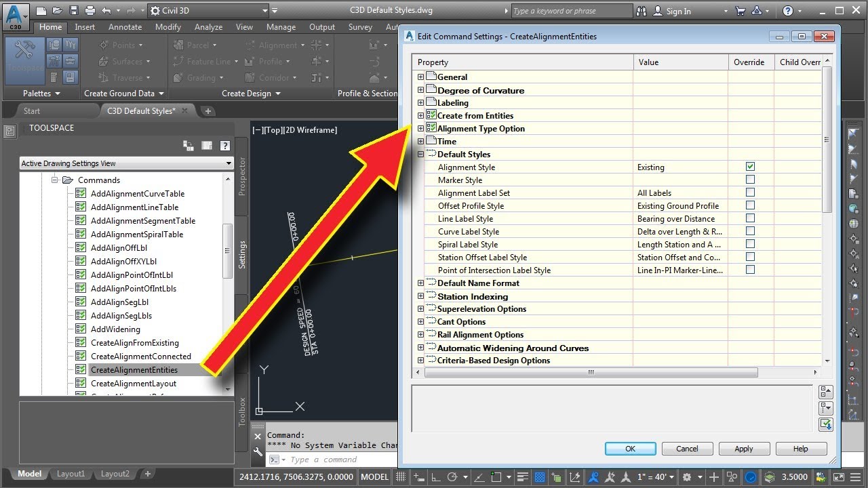The image size is (868, 488).
Task: Open the Prospector tab in Toolspace
Action: (x=242, y=177)
